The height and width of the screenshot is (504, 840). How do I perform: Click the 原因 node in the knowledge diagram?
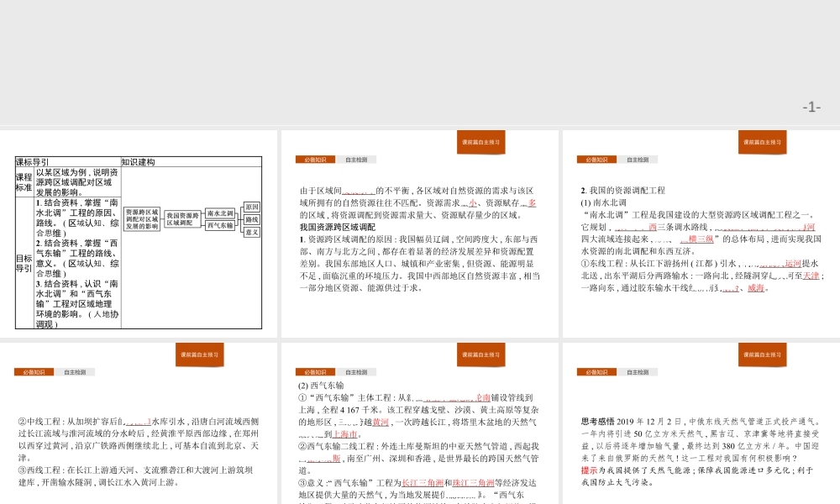pos(251,207)
